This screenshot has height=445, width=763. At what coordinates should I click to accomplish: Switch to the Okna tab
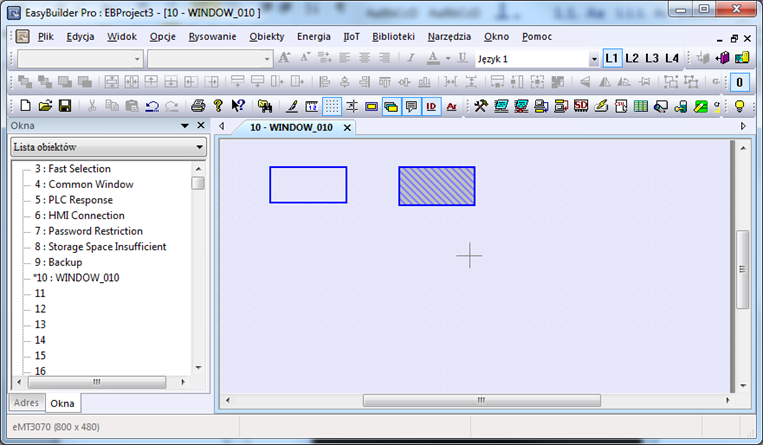pyautogui.click(x=62, y=403)
